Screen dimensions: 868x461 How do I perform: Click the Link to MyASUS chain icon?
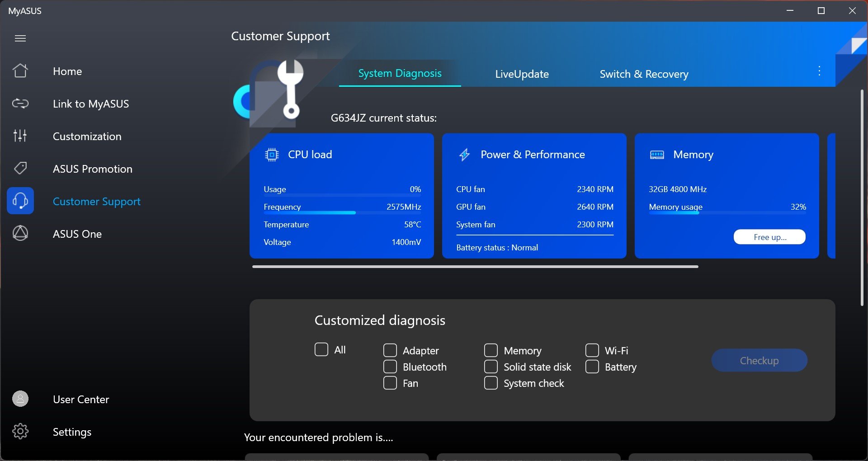pos(20,103)
